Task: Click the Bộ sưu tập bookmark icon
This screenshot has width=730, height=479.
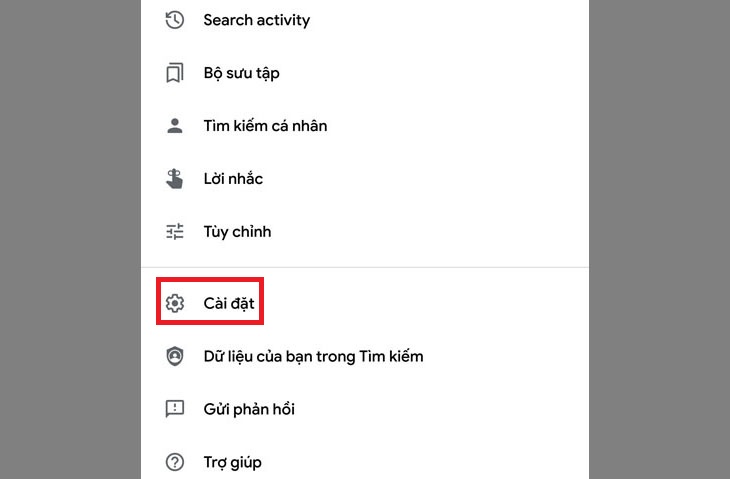Action: (x=175, y=73)
